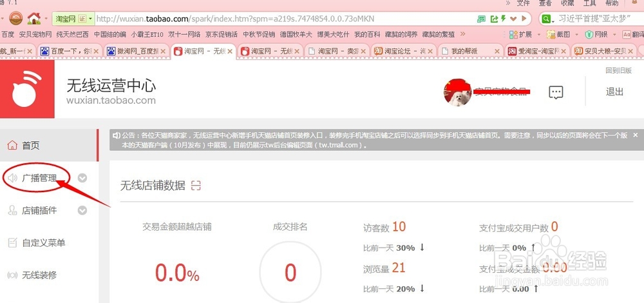The image size is (644, 303).
Task: Click the user avatar with white dog
Action: coord(457,92)
